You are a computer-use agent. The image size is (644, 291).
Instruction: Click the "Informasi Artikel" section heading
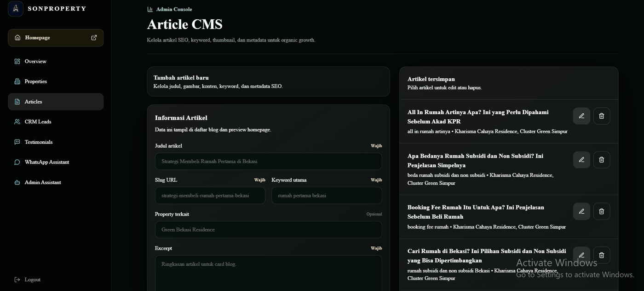click(181, 118)
